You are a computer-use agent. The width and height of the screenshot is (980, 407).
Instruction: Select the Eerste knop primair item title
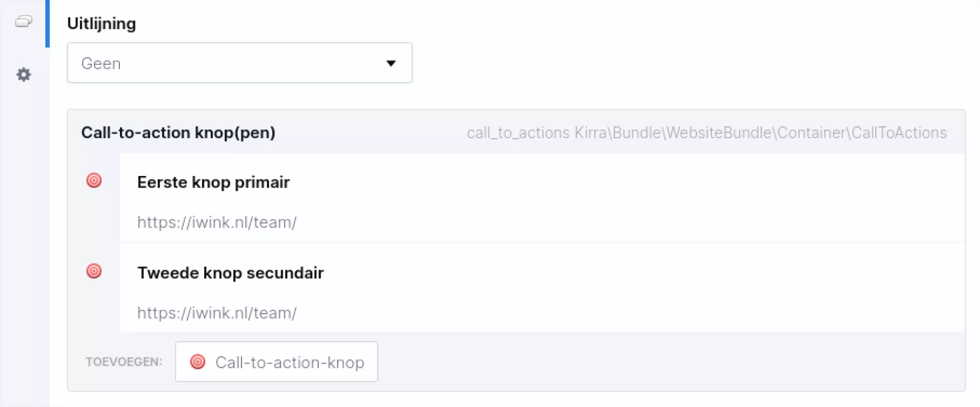click(x=213, y=182)
